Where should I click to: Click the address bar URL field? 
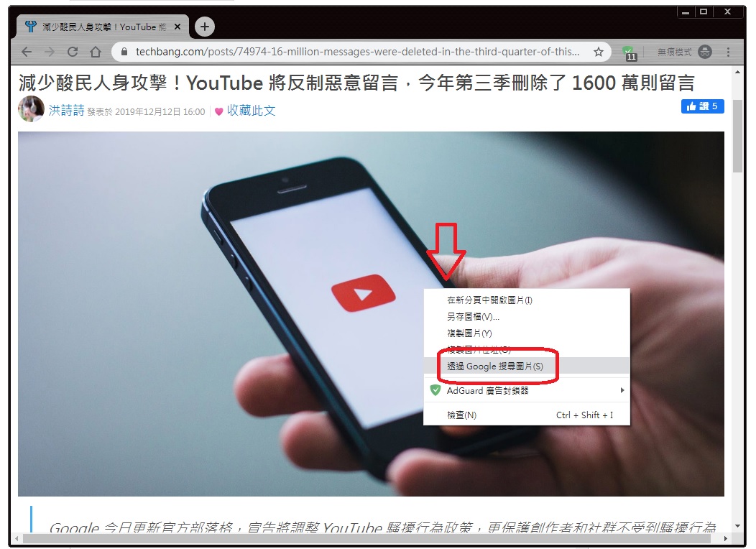click(x=356, y=52)
